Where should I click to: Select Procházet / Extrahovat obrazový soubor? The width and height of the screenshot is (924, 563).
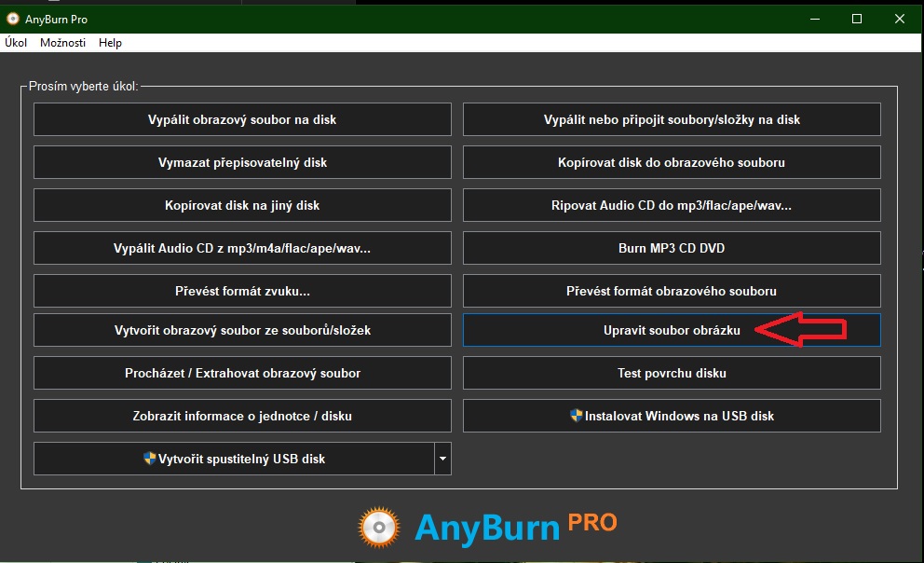click(242, 373)
